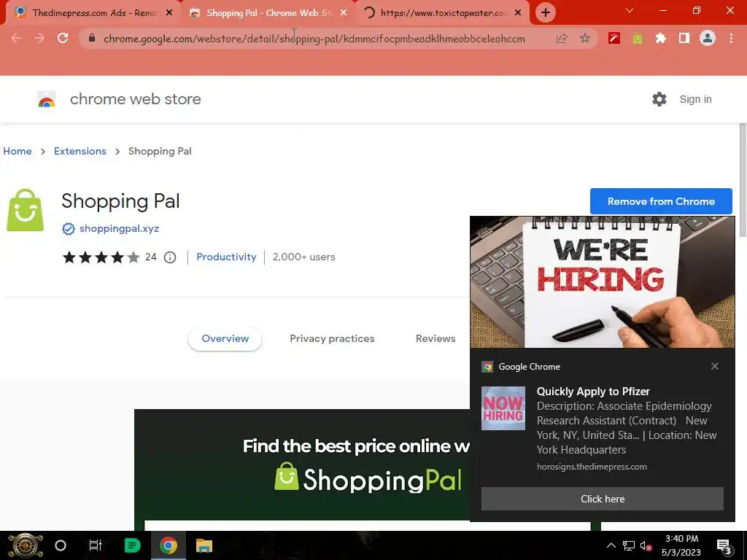Click the Quickly Apply to Pfizer title
The image size is (747, 560).
(593, 392)
